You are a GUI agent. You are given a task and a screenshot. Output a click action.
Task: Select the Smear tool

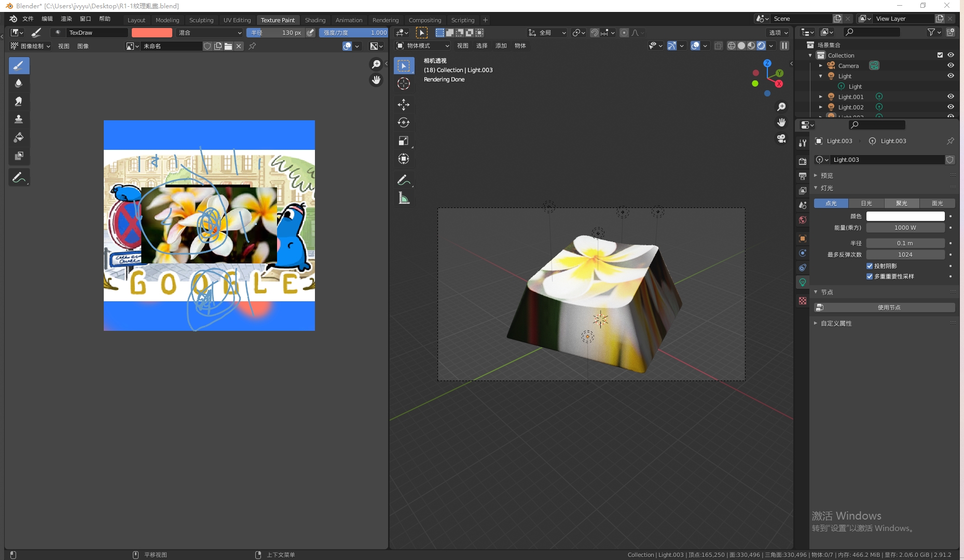click(19, 102)
